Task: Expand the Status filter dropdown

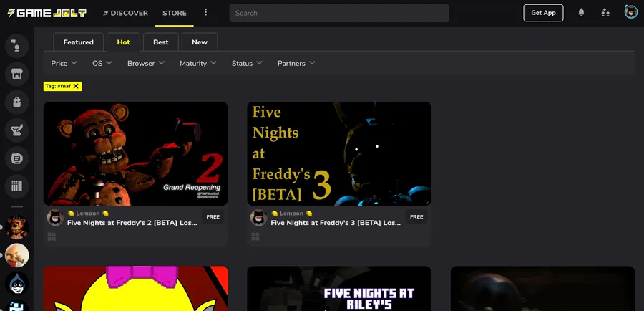Action: 247,63
